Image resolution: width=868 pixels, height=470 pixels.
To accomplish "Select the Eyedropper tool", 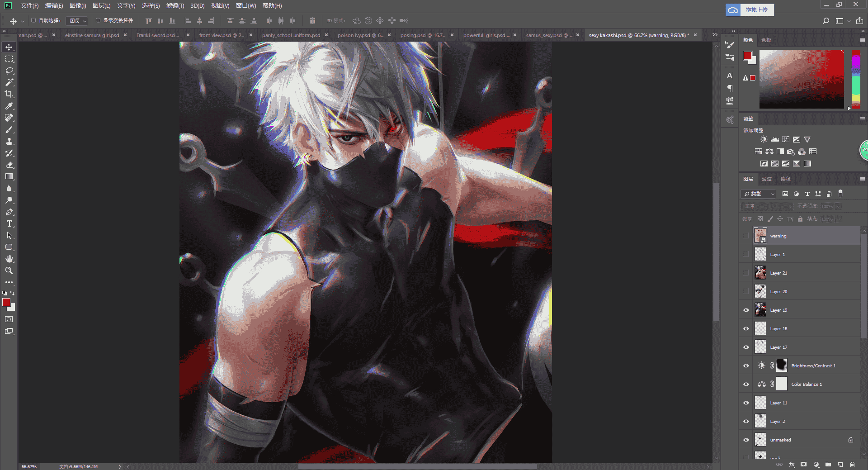I will (9, 106).
